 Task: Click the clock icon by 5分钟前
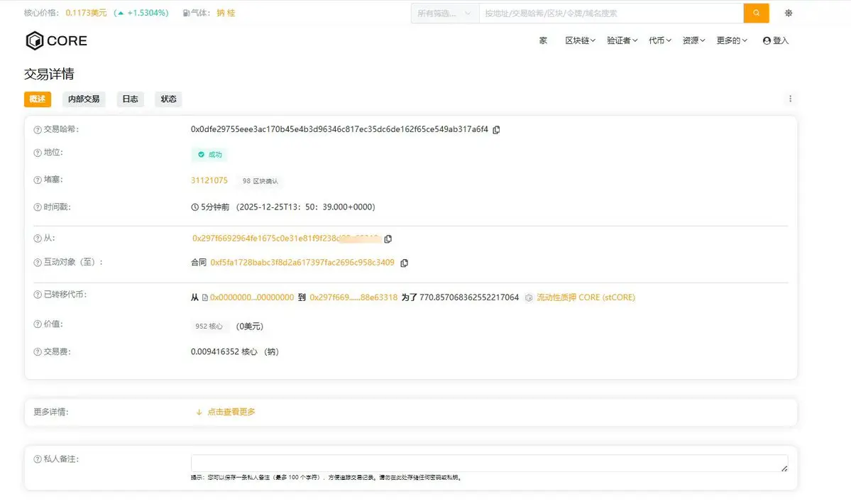(x=195, y=207)
